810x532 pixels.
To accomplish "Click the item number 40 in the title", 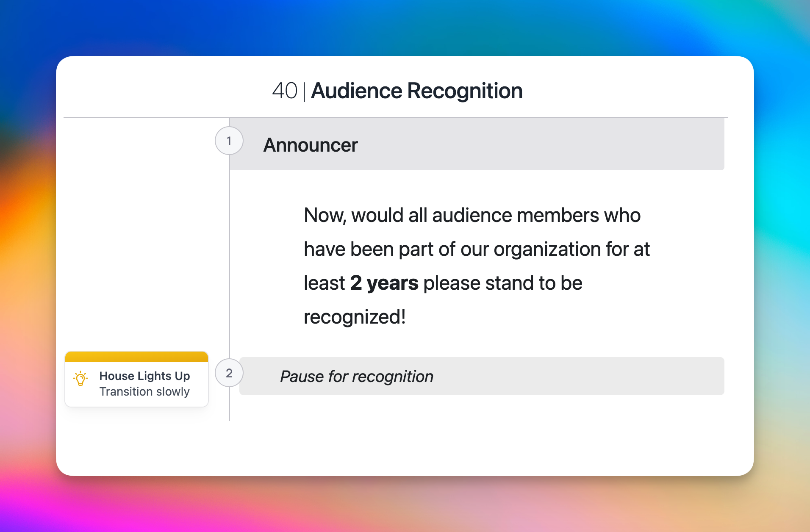I will pos(285,91).
